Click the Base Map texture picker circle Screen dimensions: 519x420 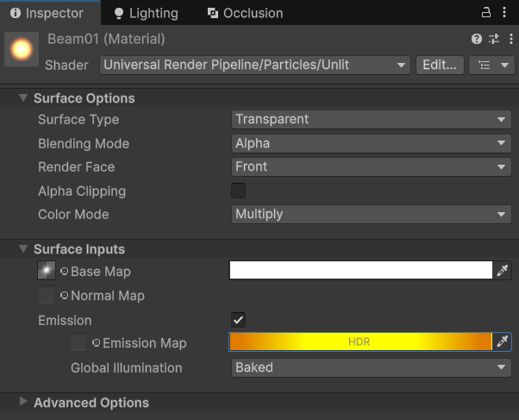click(64, 272)
